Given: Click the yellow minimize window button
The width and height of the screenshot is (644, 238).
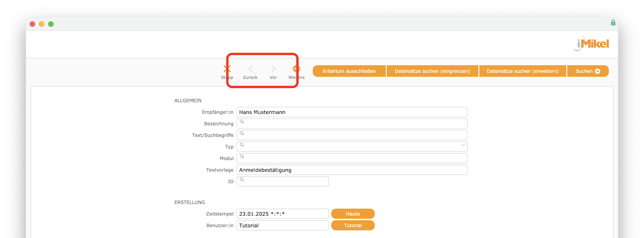Looking at the screenshot, I should [42, 24].
